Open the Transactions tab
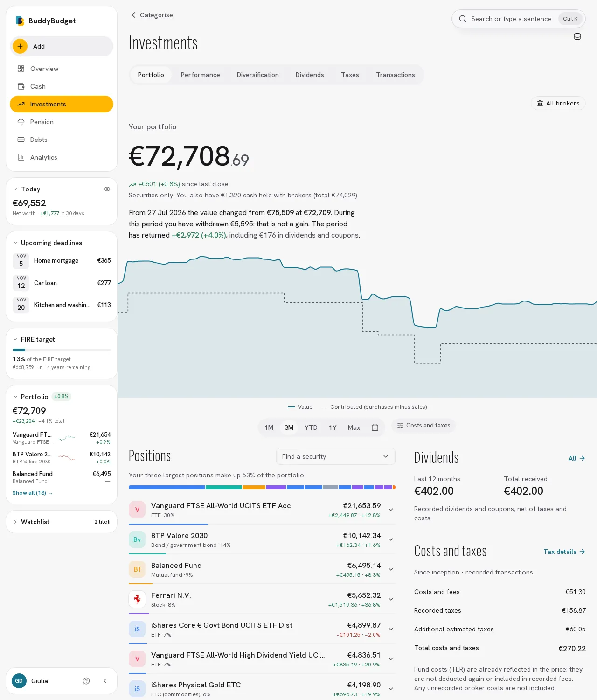Viewport: 597px width, 700px height. [x=396, y=75]
